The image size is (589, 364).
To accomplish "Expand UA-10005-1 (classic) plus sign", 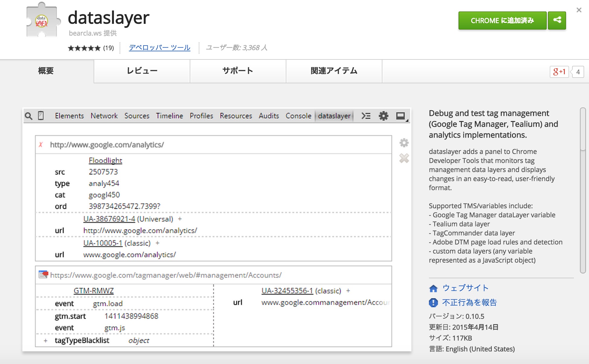I will [x=157, y=243].
